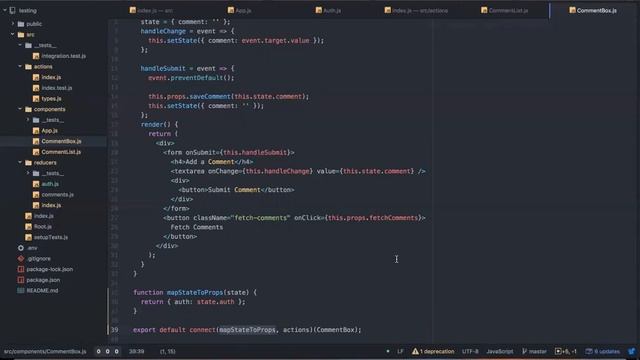Click the auth.js file icon
Viewport: 640px width, 360px height.
pos(36,184)
